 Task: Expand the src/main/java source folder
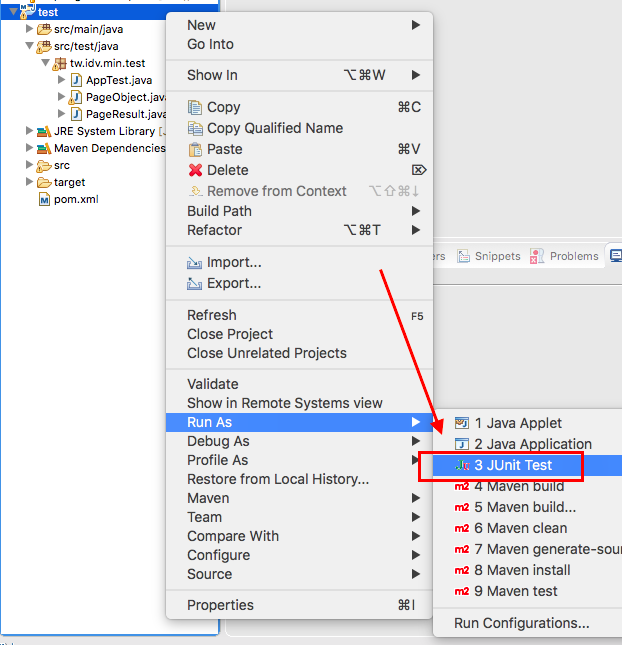[29, 29]
